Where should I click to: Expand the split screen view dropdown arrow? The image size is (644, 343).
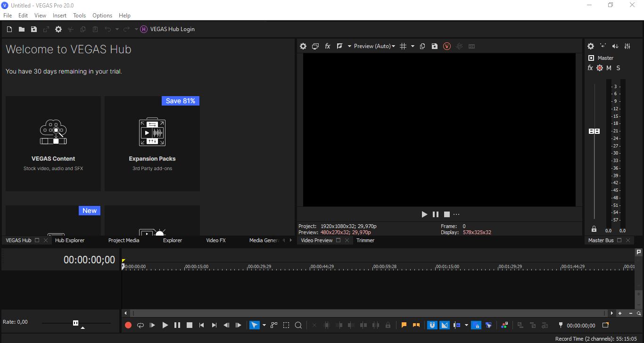(x=349, y=46)
